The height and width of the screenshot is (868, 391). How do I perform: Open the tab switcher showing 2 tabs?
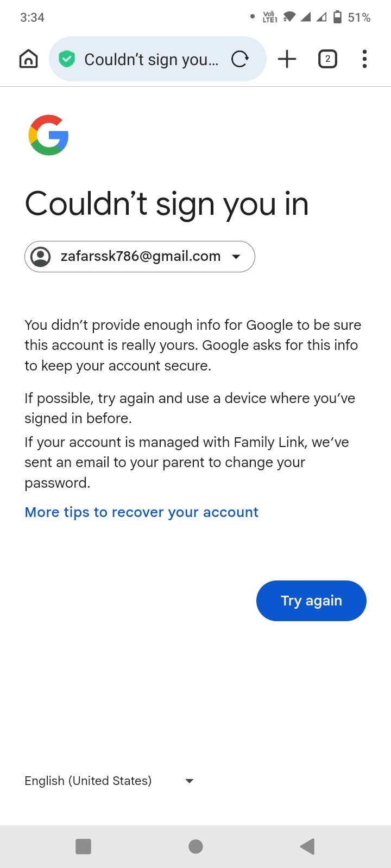(x=327, y=59)
